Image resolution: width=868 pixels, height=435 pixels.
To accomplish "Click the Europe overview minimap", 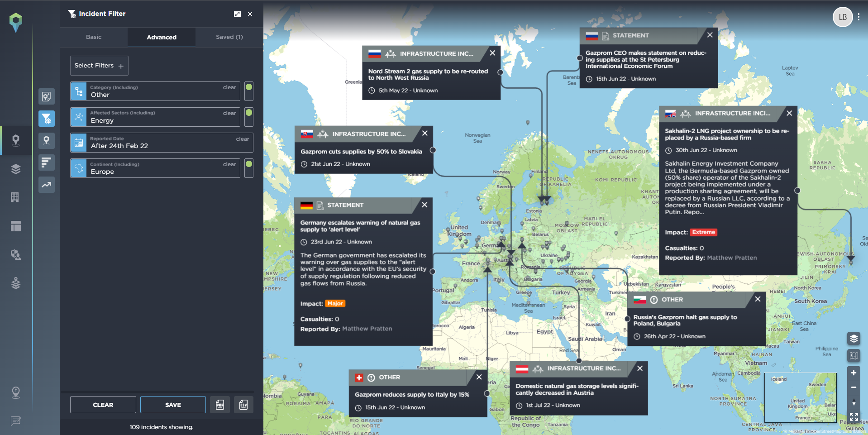I will 800,397.
